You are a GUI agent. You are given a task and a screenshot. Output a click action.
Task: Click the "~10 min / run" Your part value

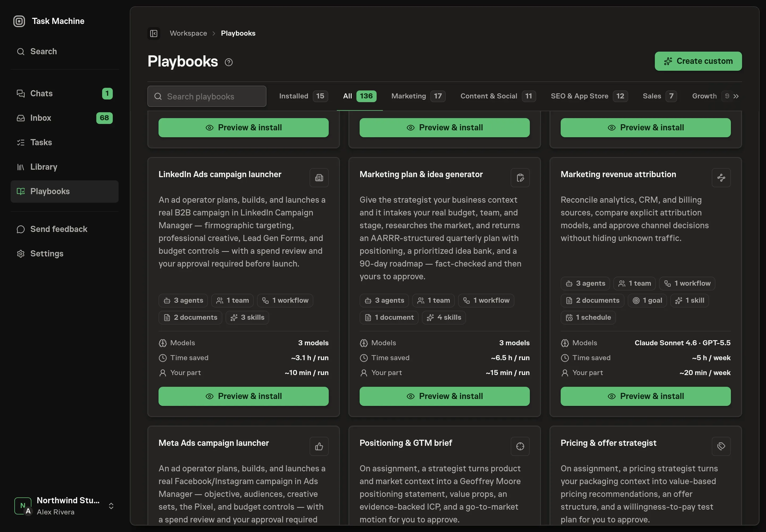[306, 373]
